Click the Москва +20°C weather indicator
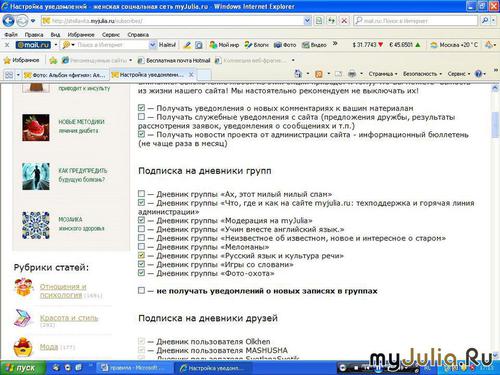The width and height of the screenshot is (500, 375). click(x=454, y=45)
